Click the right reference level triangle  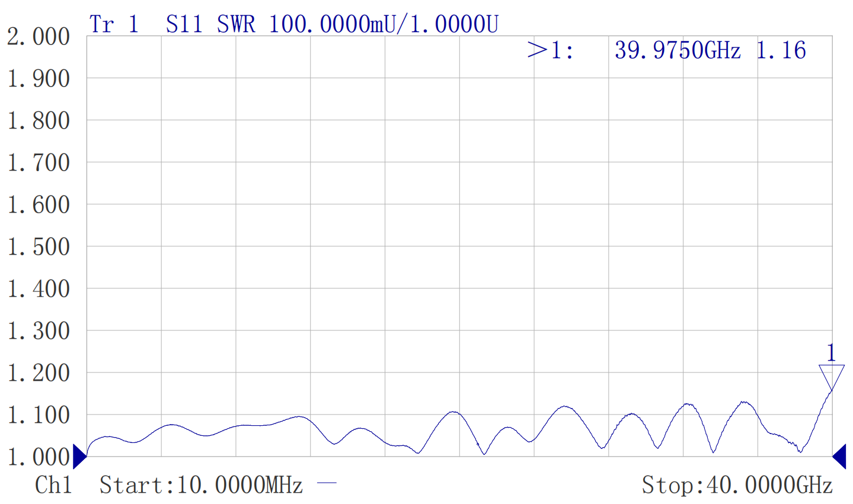pyautogui.click(x=839, y=456)
